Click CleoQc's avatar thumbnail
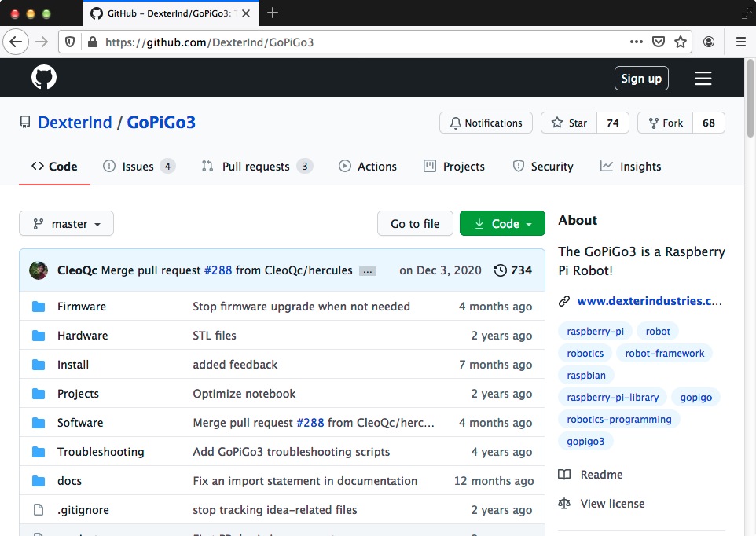756x536 pixels. click(39, 270)
